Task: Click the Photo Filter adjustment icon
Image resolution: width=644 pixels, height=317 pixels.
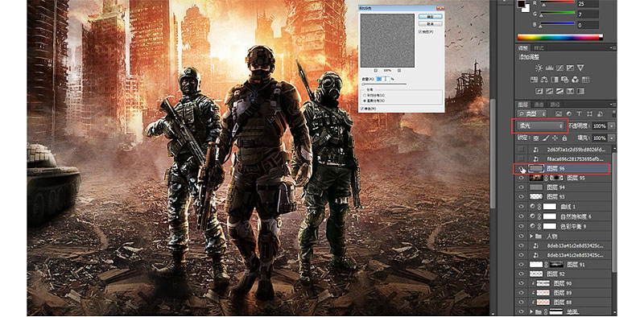Action: [x=565, y=80]
